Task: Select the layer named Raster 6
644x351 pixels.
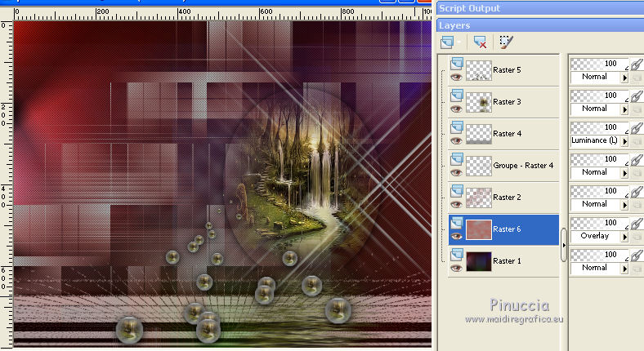Action: coord(507,229)
